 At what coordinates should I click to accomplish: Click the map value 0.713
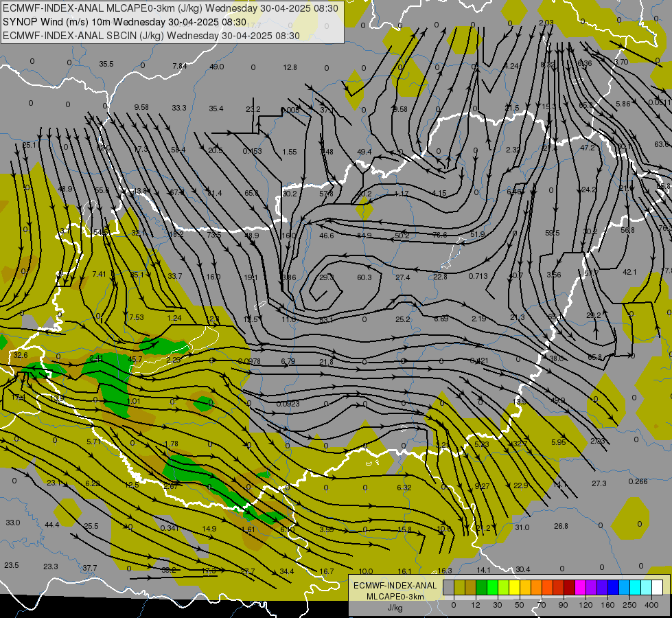coord(478,276)
